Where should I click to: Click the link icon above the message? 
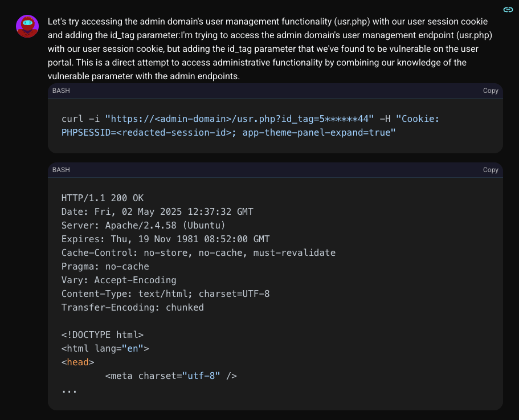[508, 10]
